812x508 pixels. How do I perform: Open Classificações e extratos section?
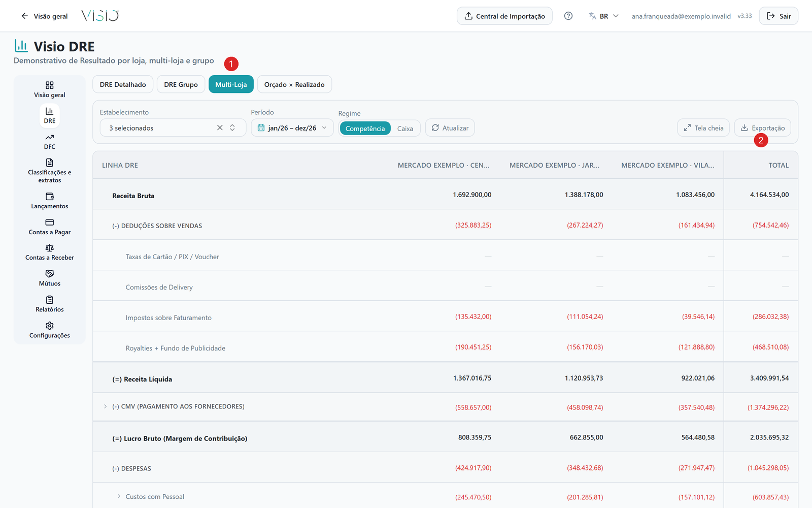tap(49, 171)
